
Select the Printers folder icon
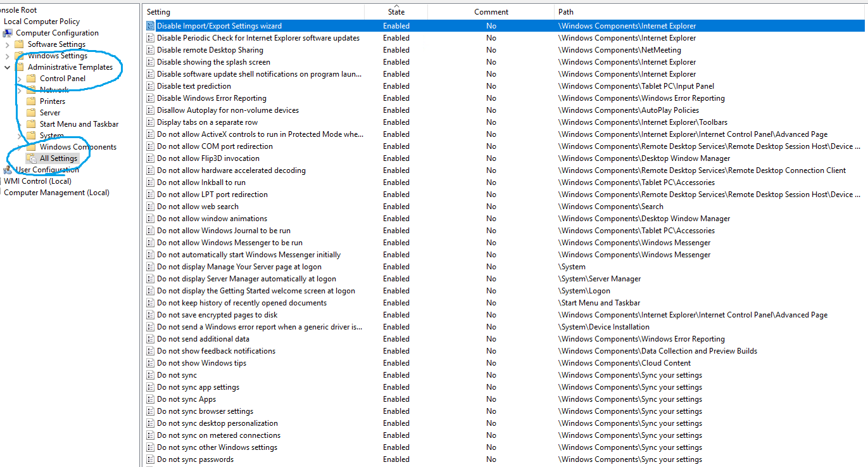pyautogui.click(x=31, y=101)
